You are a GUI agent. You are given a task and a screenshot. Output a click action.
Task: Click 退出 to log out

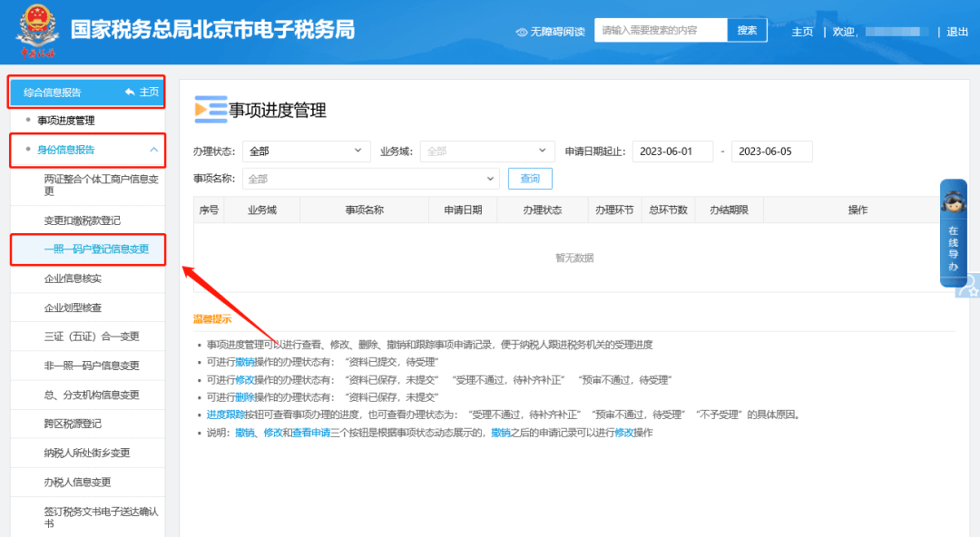pyautogui.click(x=957, y=30)
